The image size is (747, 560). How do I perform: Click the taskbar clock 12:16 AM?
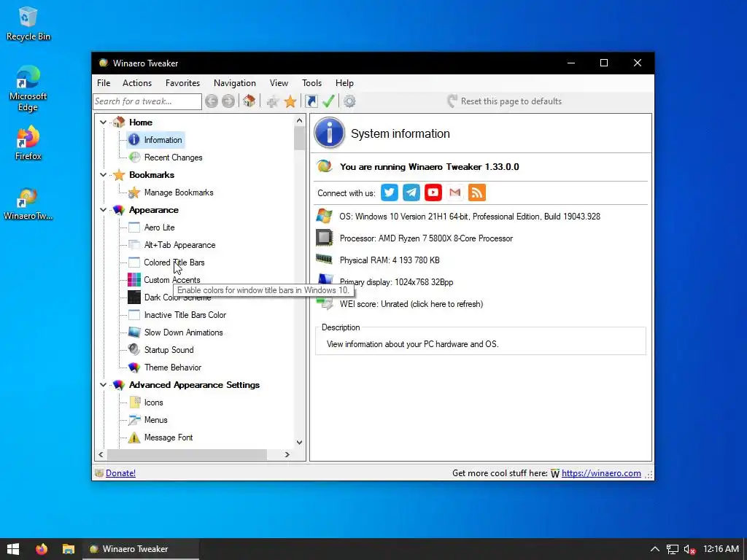tap(721, 549)
